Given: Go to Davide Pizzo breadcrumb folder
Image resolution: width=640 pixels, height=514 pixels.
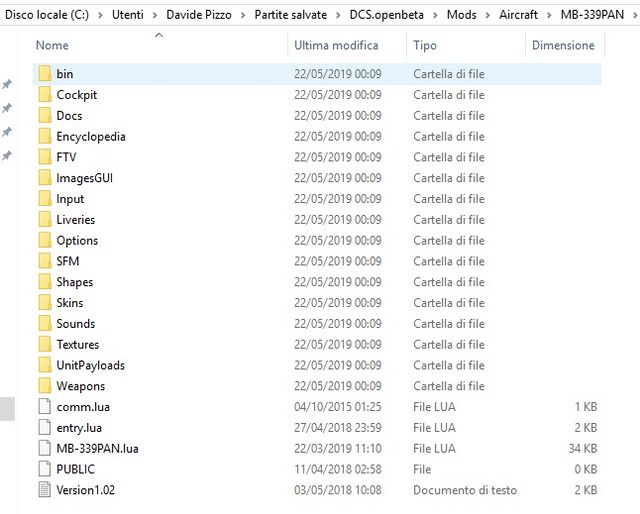Looking at the screenshot, I should (x=199, y=15).
